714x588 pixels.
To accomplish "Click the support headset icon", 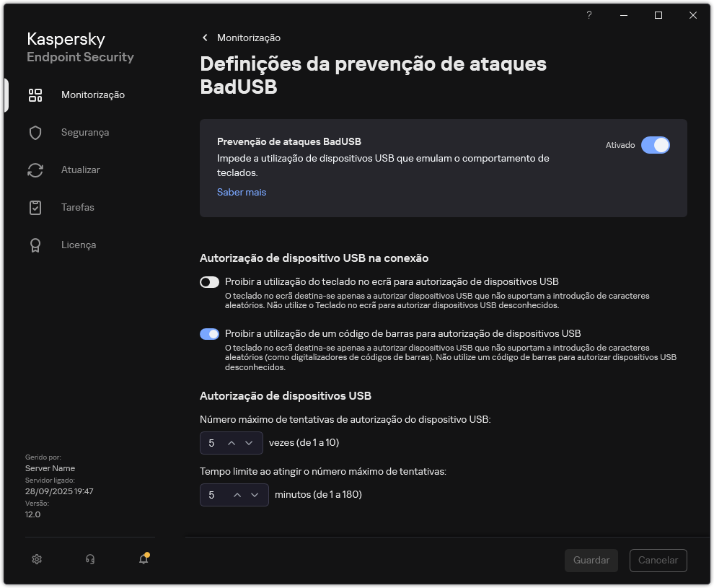I will click(89, 559).
